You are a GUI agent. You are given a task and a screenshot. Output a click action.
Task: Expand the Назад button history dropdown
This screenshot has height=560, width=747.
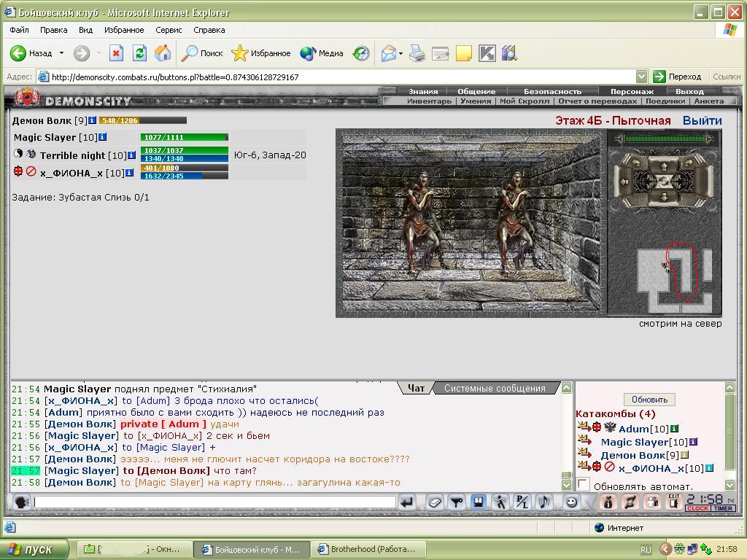pyautogui.click(x=61, y=52)
